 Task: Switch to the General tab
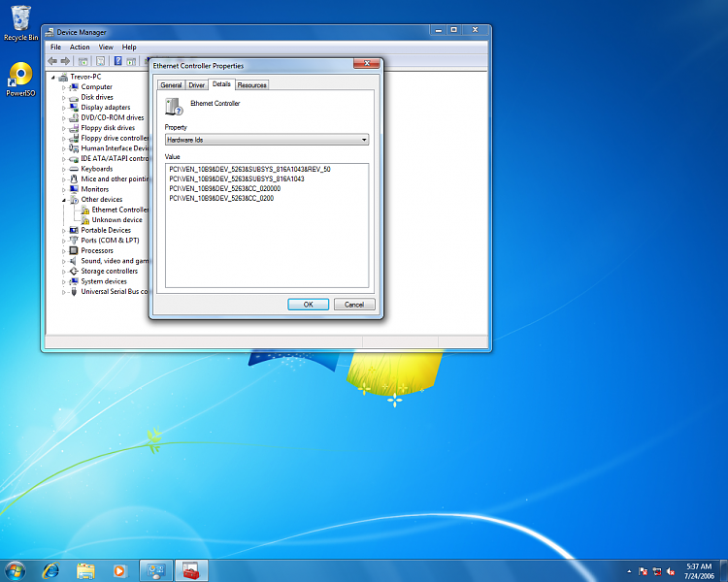coord(171,85)
